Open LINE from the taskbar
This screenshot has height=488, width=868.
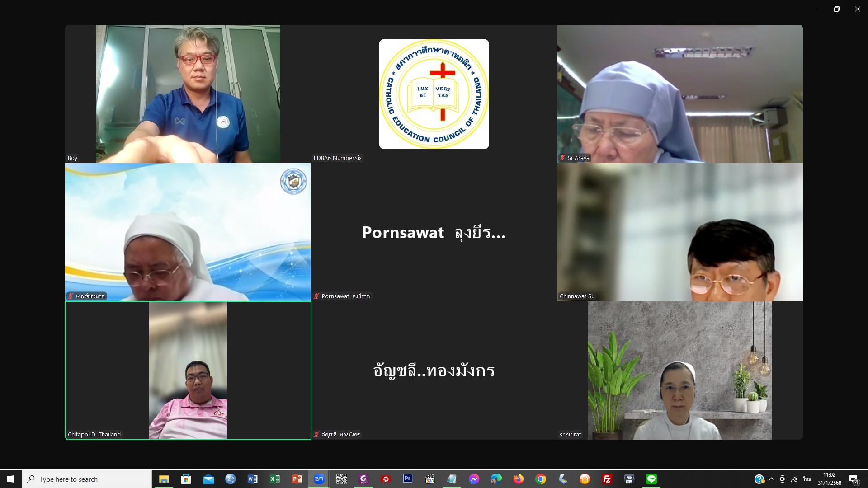tap(651, 479)
